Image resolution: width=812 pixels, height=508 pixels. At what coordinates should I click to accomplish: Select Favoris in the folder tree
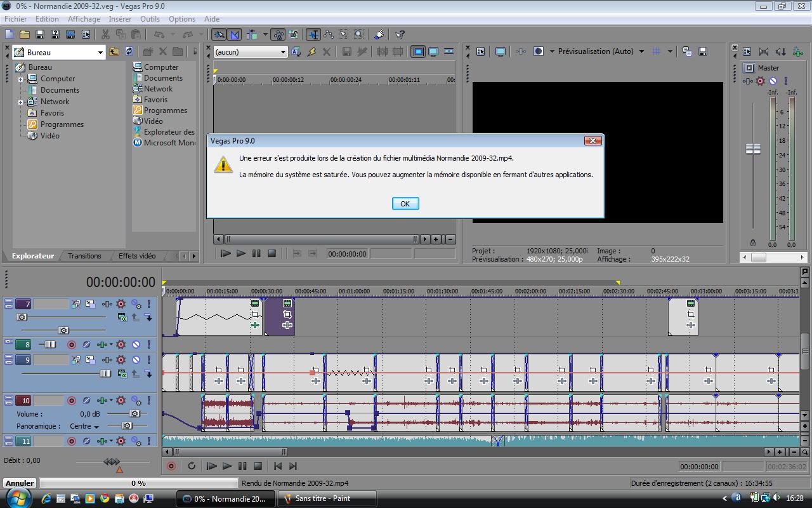click(52, 113)
